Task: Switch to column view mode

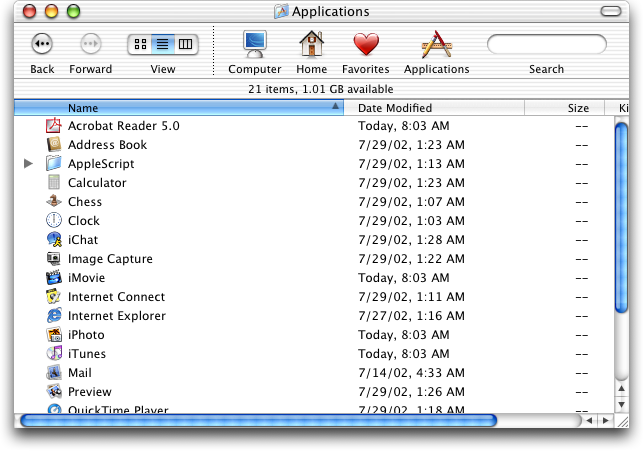Action: tap(186, 45)
